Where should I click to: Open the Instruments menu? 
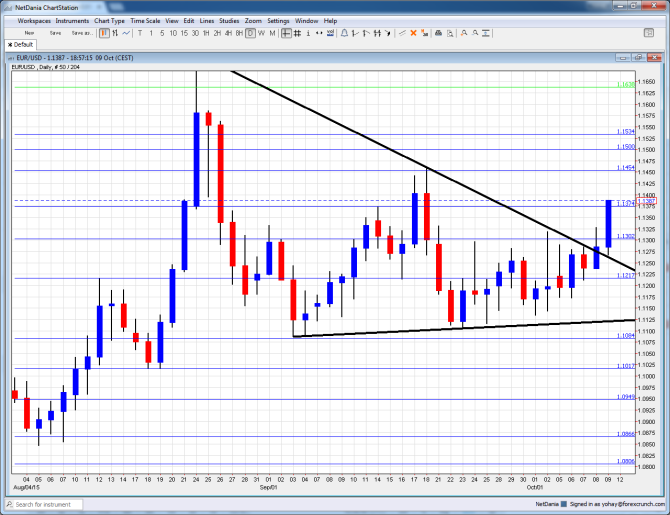point(72,21)
